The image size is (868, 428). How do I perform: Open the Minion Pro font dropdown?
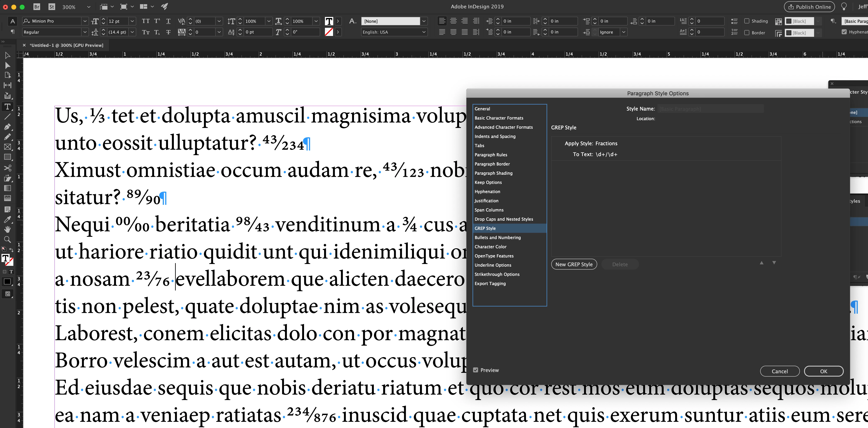point(85,21)
